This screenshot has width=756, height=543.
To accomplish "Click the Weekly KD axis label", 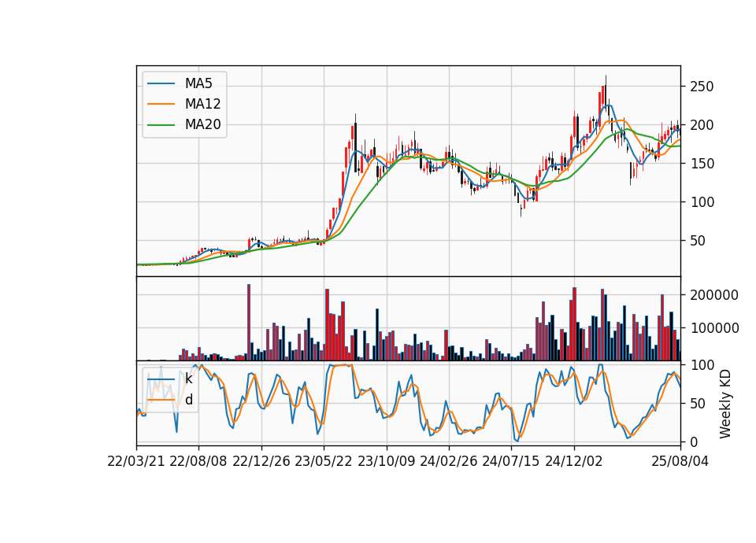I will (x=724, y=404).
